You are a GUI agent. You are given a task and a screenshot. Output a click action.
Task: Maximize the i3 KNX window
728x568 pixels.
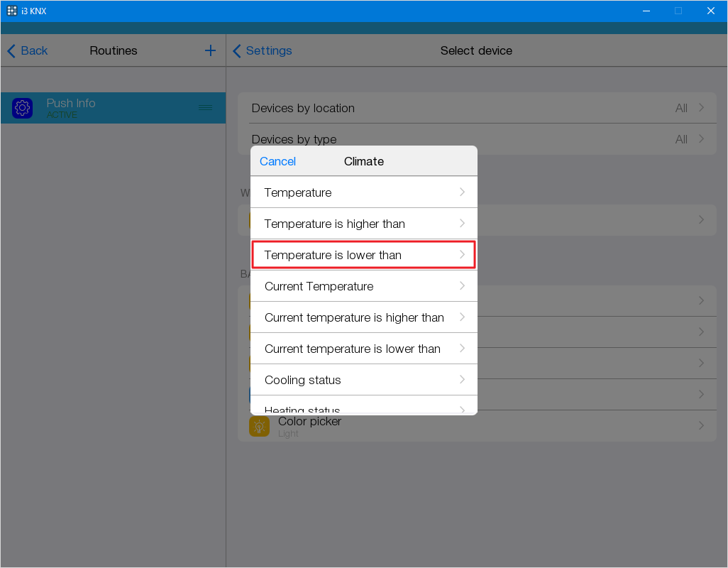(x=678, y=11)
